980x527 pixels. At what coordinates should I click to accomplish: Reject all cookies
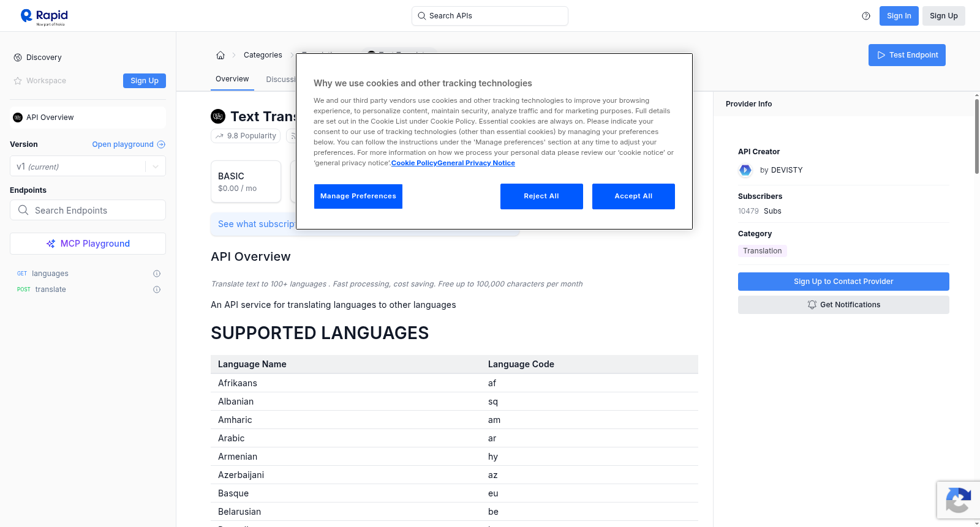[541, 196]
